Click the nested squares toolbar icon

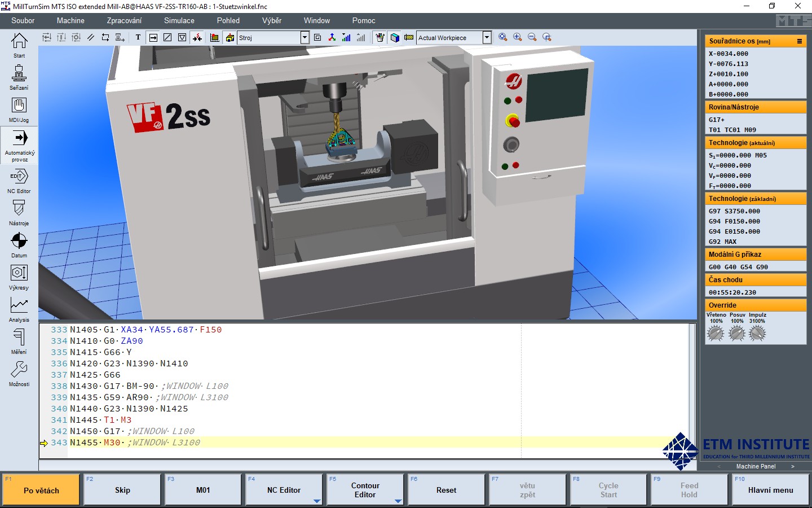(x=317, y=37)
